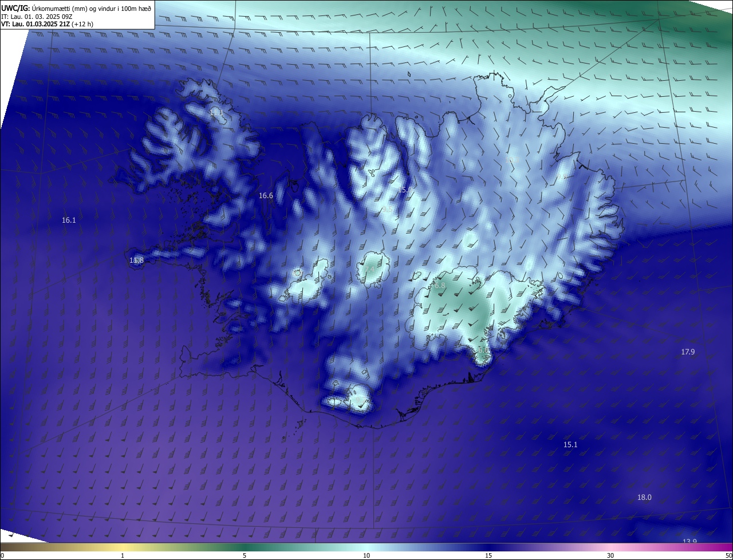Click the 17.9 value off the east coast
733x560 pixels.
[x=688, y=352]
